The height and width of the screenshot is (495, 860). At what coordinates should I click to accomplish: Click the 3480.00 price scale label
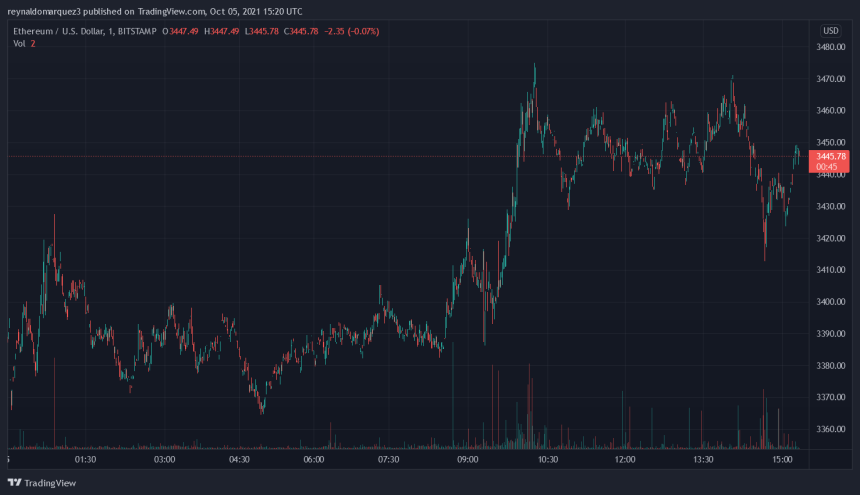831,47
